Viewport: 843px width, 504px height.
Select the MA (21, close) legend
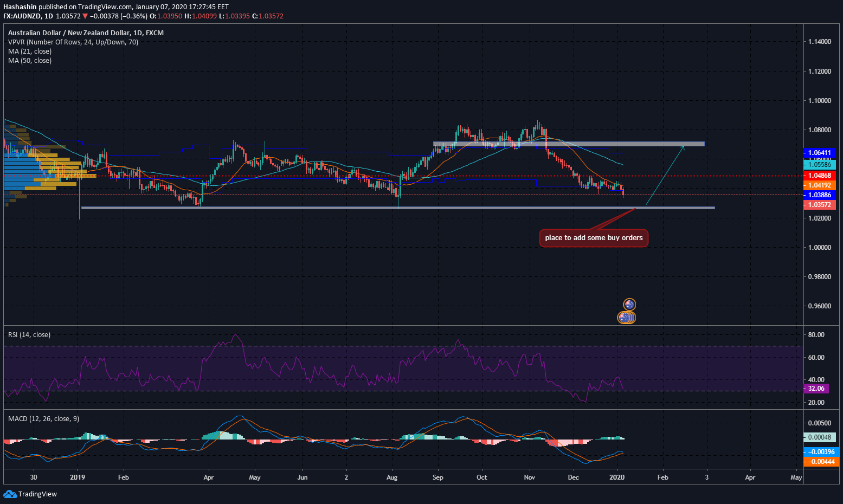[x=30, y=51]
